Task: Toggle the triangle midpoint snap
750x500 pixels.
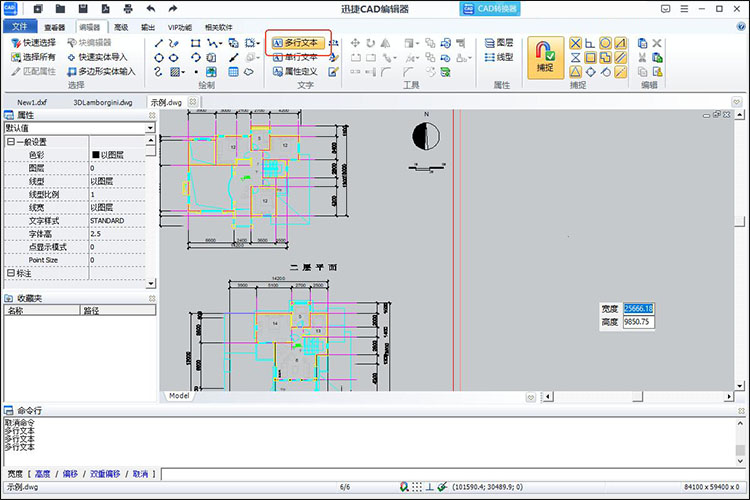Action: click(575, 72)
